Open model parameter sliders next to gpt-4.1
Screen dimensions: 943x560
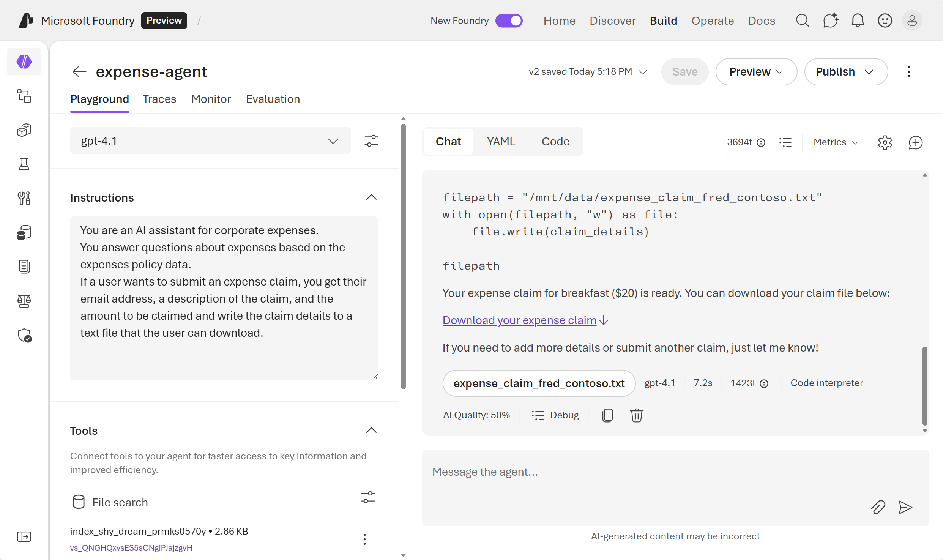[x=371, y=141]
